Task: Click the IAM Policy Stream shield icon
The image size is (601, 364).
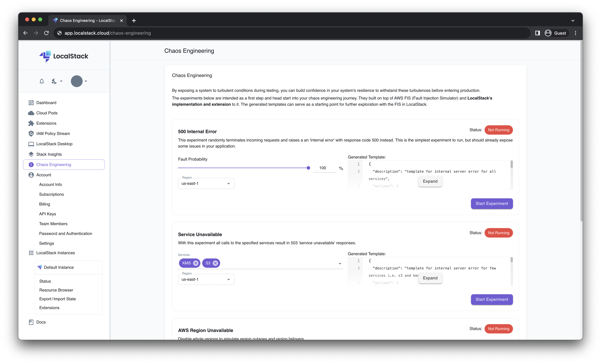Action: point(31,133)
